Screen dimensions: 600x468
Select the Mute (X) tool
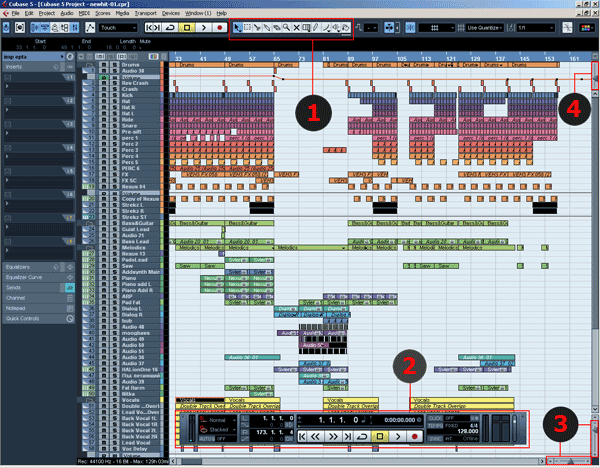pyautogui.click(x=297, y=29)
